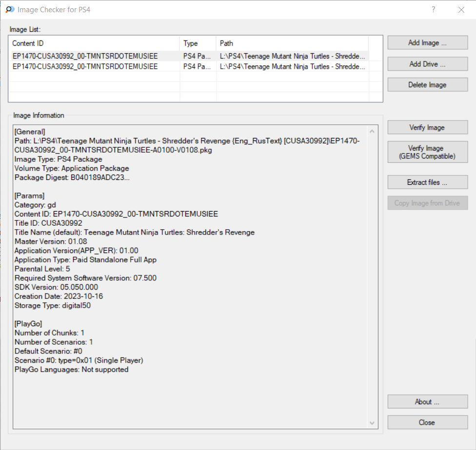Click the Volume Type: Application Package line
This screenshot has width=476, height=450.
click(72, 168)
